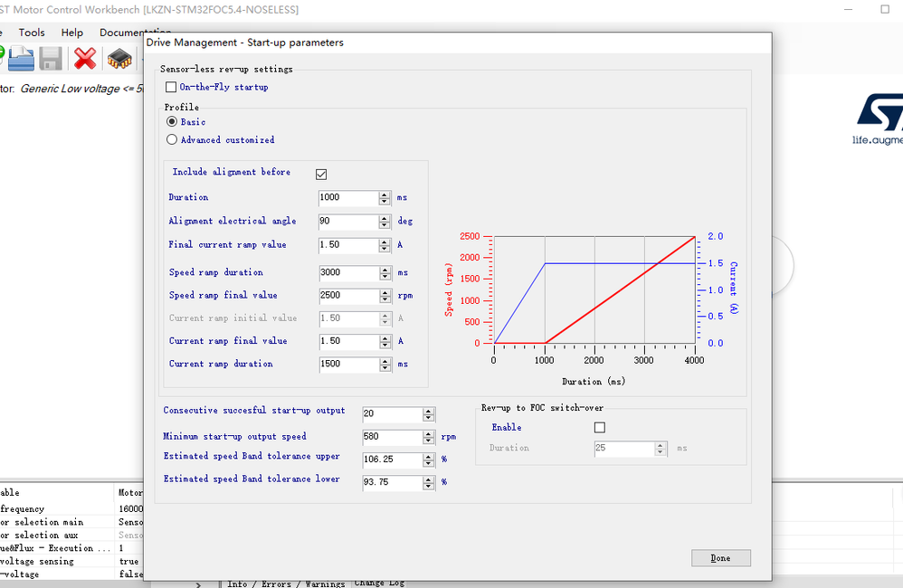Select the Basic profile radio button

tap(172, 121)
